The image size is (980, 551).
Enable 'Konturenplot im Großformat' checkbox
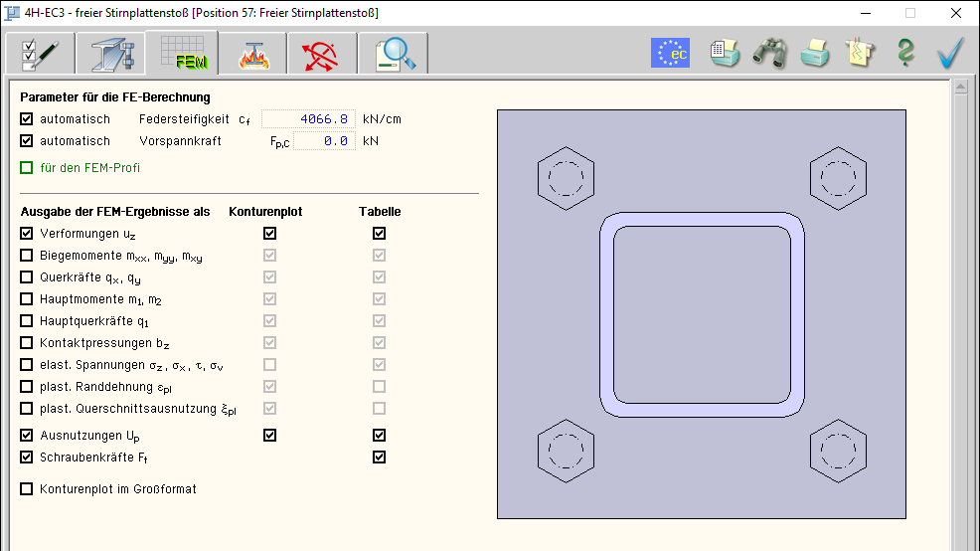[x=27, y=489]
